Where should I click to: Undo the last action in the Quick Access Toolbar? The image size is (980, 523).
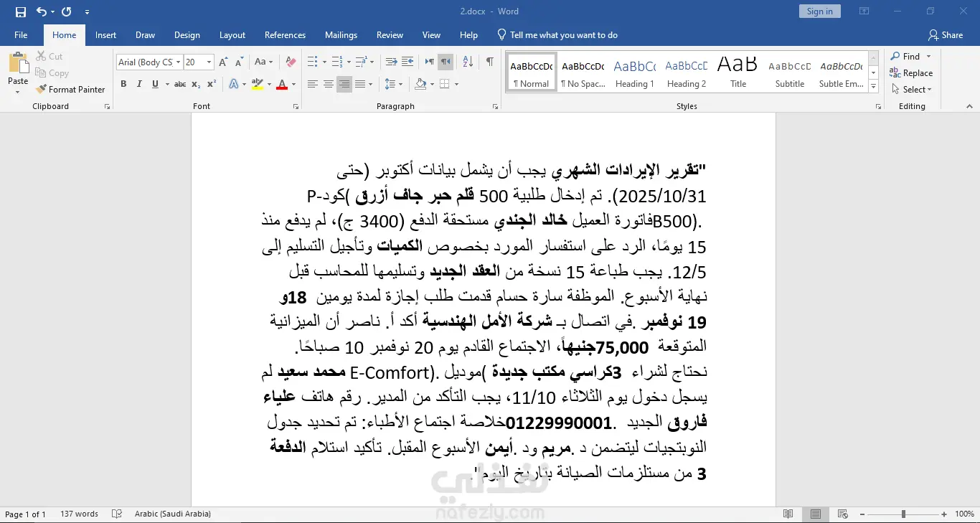point(41,11)
